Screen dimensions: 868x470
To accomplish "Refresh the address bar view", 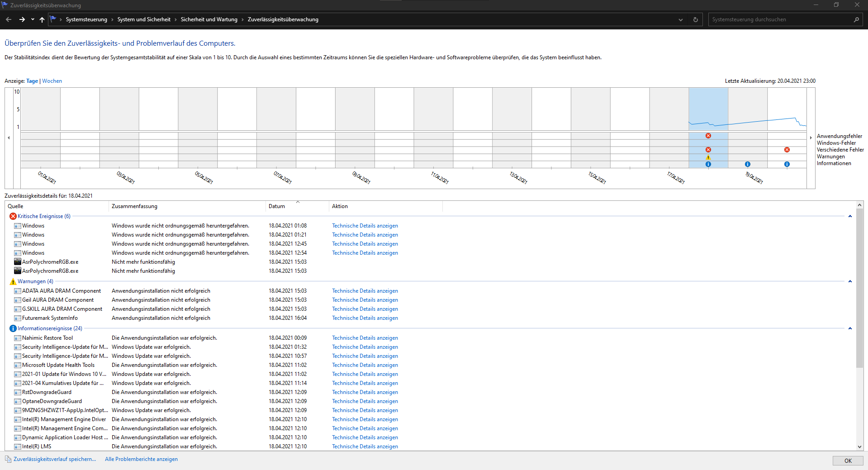I will click(696, 19).
